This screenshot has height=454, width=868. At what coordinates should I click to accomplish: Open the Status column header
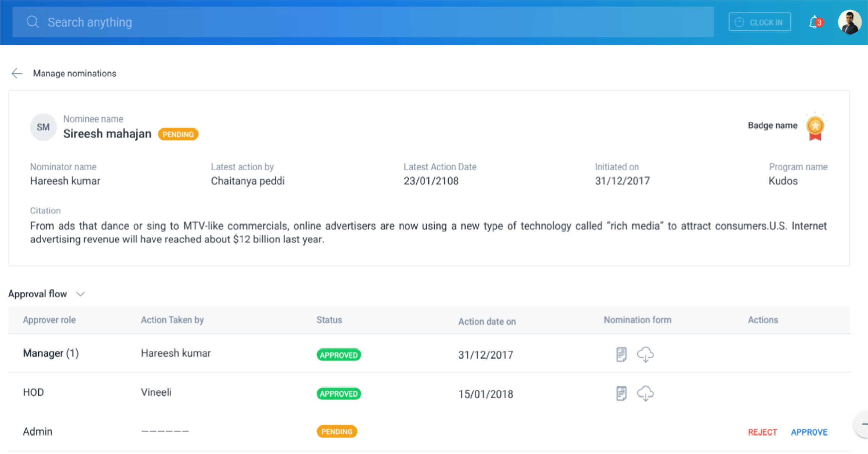click(329, 320)
